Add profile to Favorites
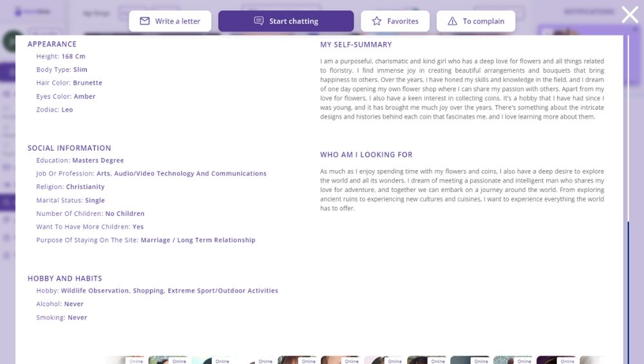The height and width of the screenshot is (364, 644). (395, 21)
